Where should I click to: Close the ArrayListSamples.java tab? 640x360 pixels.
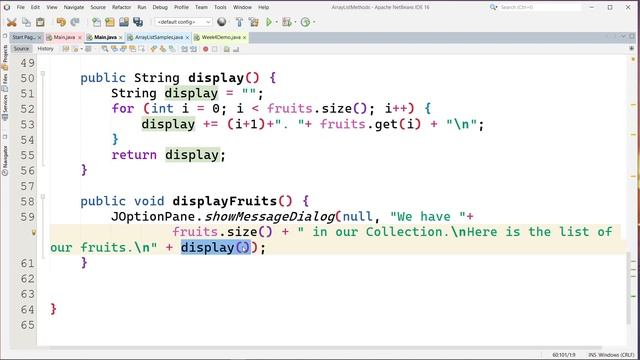pyautogui.click(x=187, y=38)
